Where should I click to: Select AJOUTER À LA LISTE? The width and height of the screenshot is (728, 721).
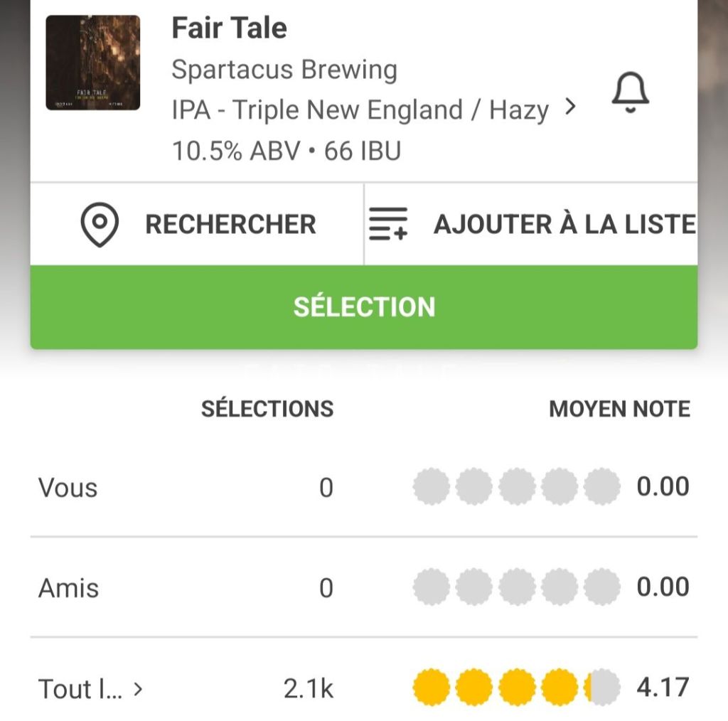tap(564, 225)
